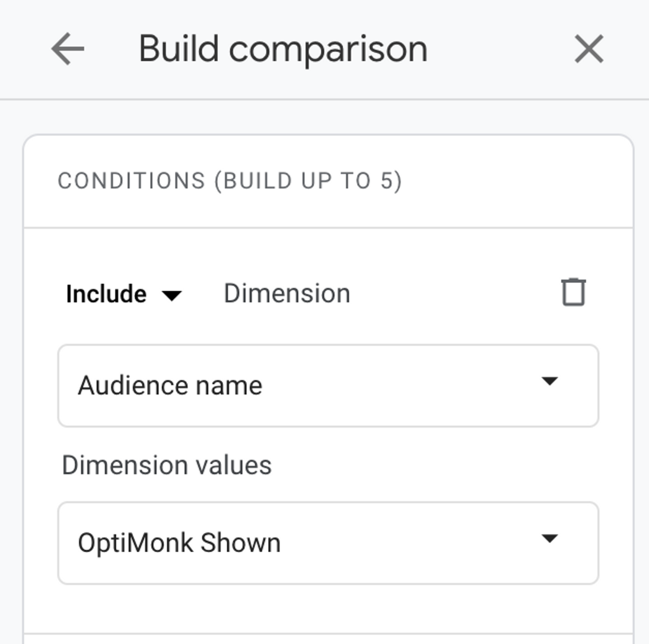The image size is (649, 644).
Task: Click the Dimension label beside Include
Action: coord(287,294)
